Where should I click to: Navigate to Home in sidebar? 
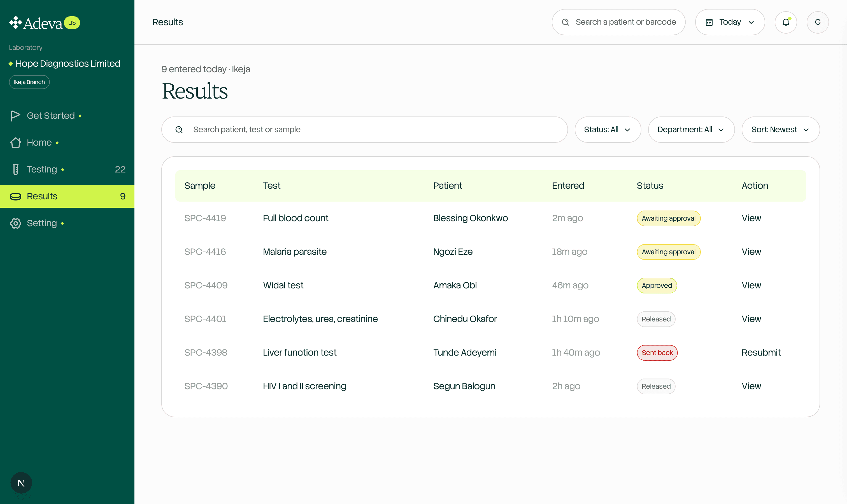coord(39,142)
